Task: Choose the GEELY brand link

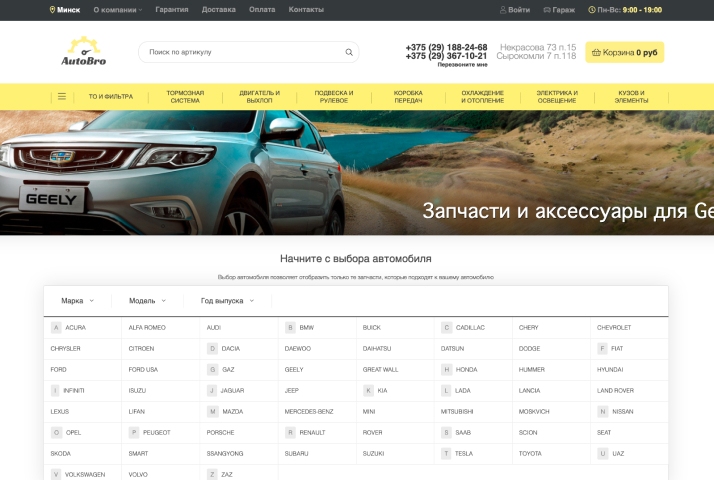Action: click(294, 369)
